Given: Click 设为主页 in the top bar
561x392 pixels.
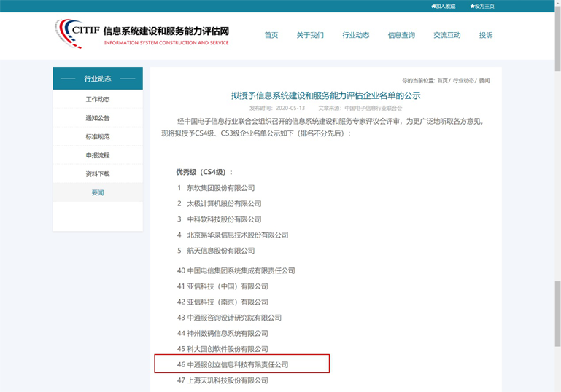Looking at the screenshot, I should (x=482, y=6).
